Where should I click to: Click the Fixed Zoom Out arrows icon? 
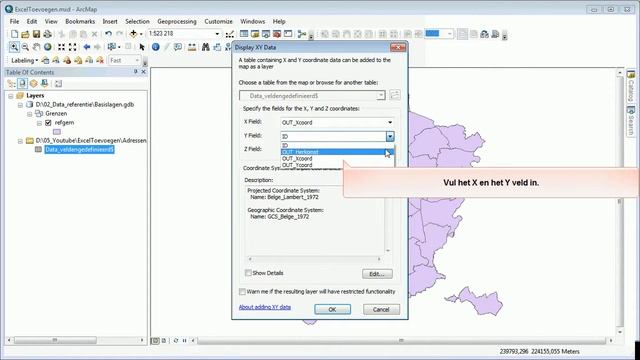(73, 47)
